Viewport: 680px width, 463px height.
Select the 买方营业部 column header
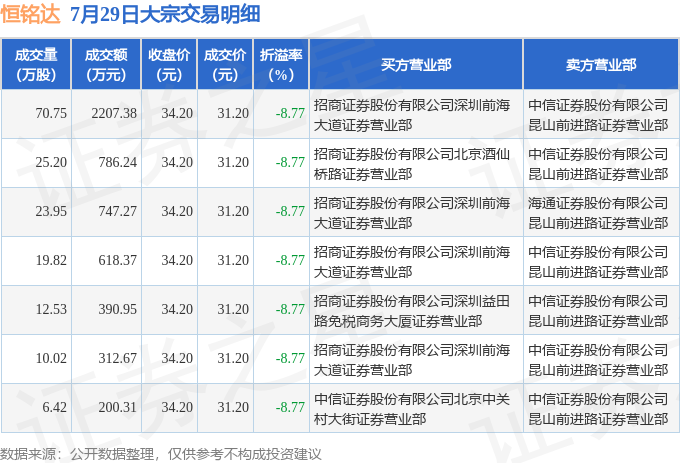(x=416, y=65)
